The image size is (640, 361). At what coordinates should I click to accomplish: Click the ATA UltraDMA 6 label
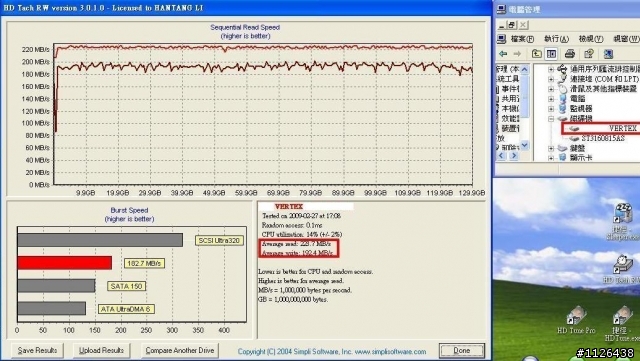click(126, 309)
